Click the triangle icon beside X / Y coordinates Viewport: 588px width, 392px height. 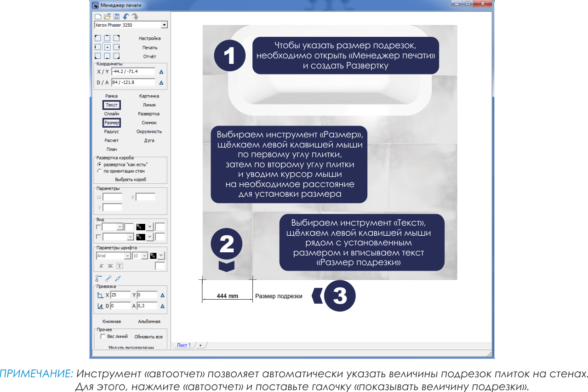(x=161, y=72)
